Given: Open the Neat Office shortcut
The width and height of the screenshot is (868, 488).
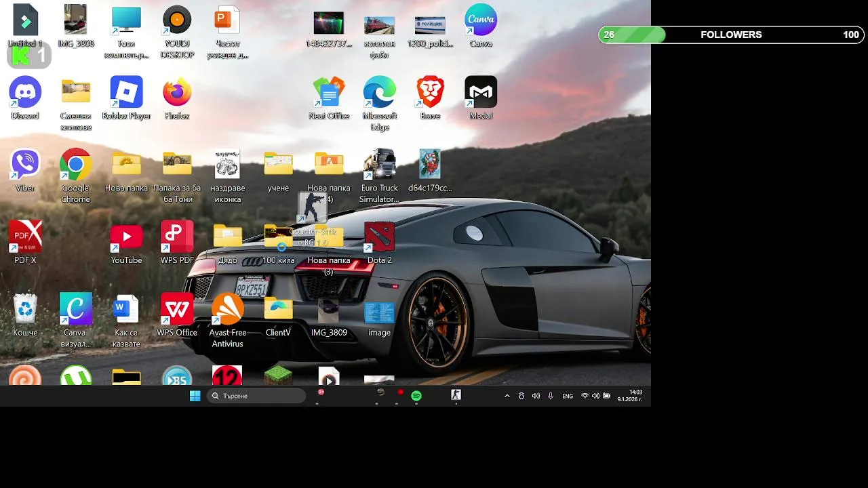Looking at the screenshot, I should pyautogui.click(x=329, y=92).
